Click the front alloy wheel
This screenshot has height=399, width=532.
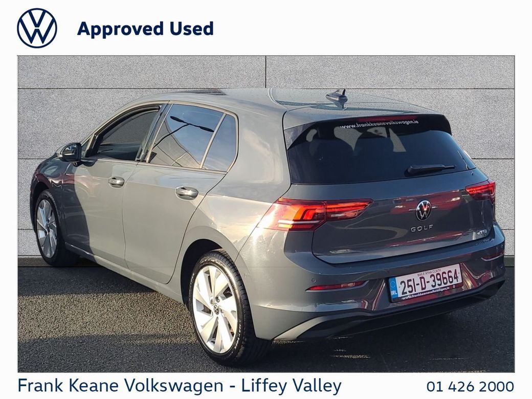(48, 228)
